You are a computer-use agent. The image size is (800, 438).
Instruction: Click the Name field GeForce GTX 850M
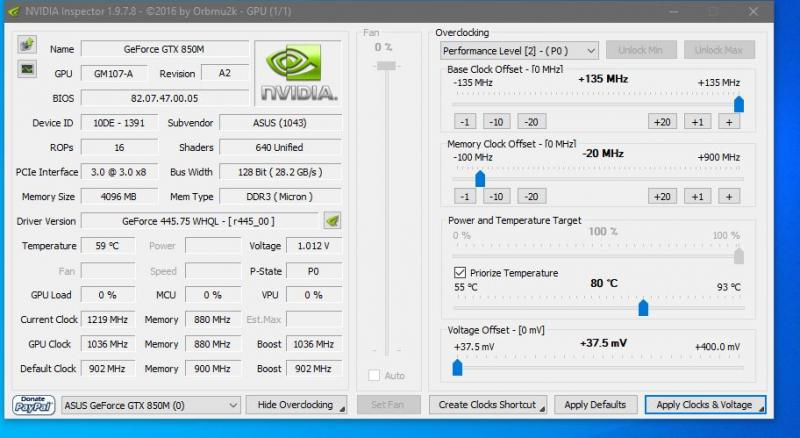click(164, 49)
